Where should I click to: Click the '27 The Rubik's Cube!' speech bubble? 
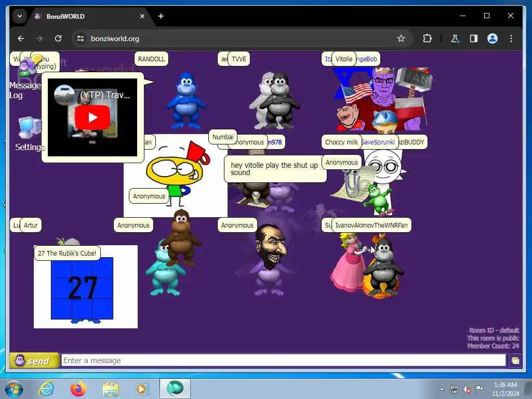click(67, 253)
